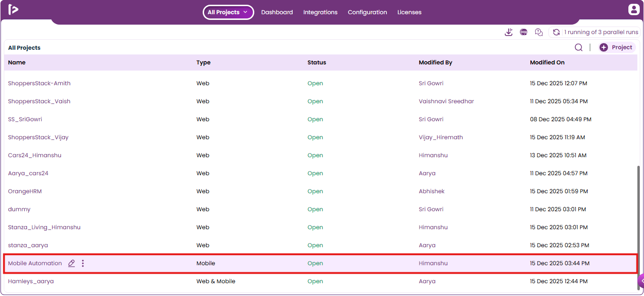
Task: Click the app logo in the header
Action: pos(13,9)
